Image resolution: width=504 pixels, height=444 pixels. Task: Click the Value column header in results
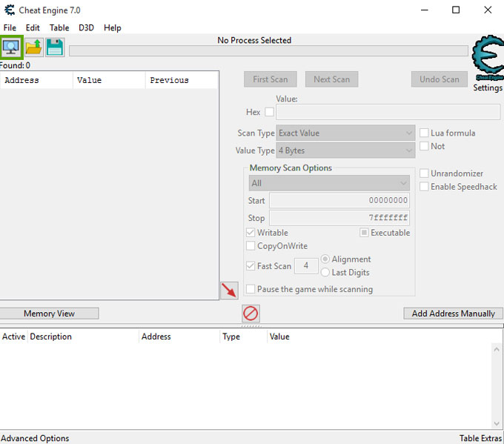pos(109,80)
